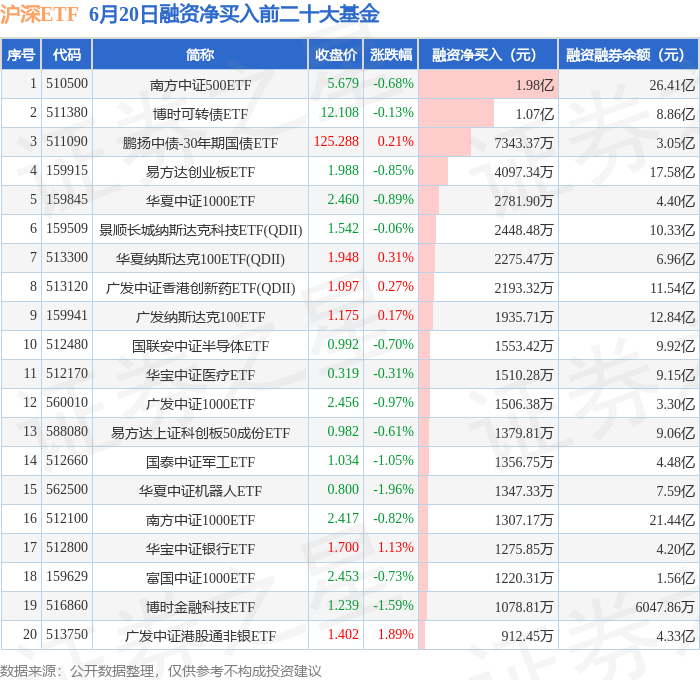700x680 pixels.
Task: Click the fund name 鹏扬中债-30年期国债ETF
Action: tap(200, 143)
